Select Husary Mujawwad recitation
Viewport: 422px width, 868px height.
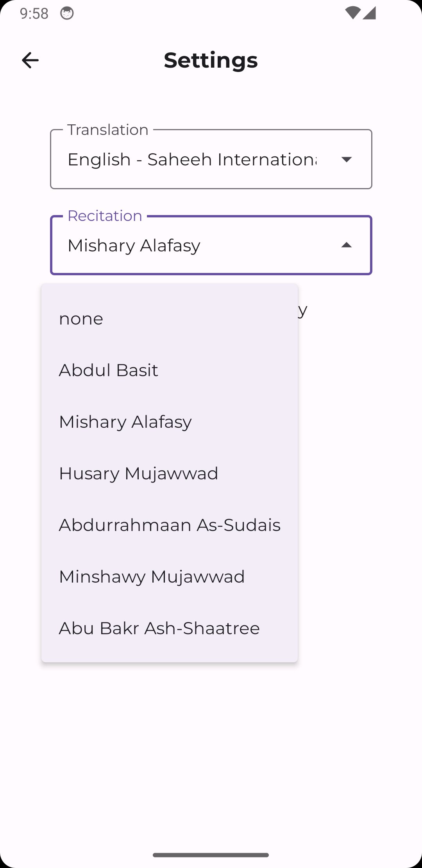coord(170,473)
